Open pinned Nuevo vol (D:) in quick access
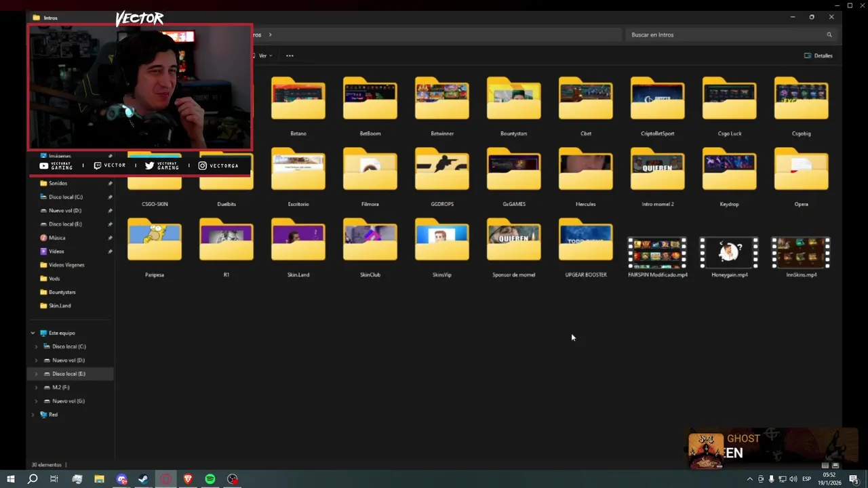The image size is (868, 488). click(64, 210)
